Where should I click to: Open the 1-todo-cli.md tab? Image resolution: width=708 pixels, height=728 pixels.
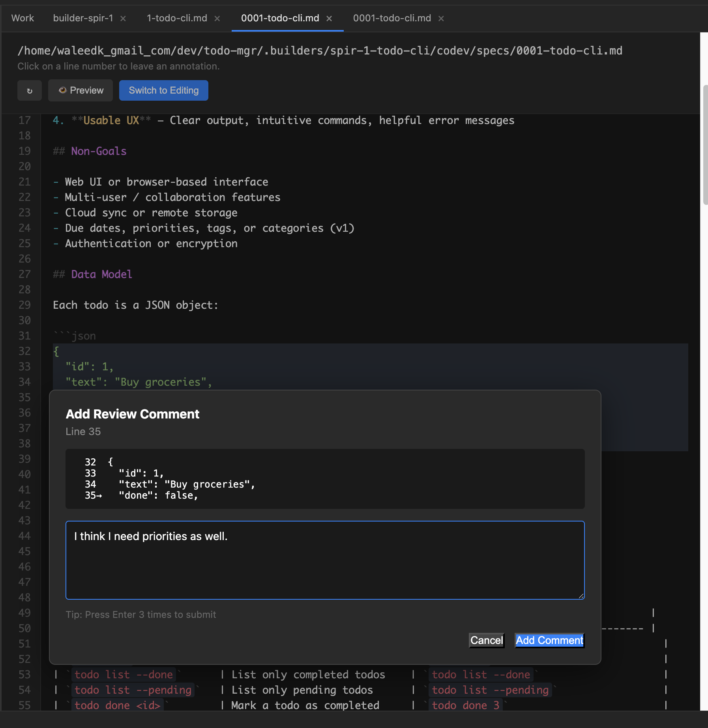point(176,18)
